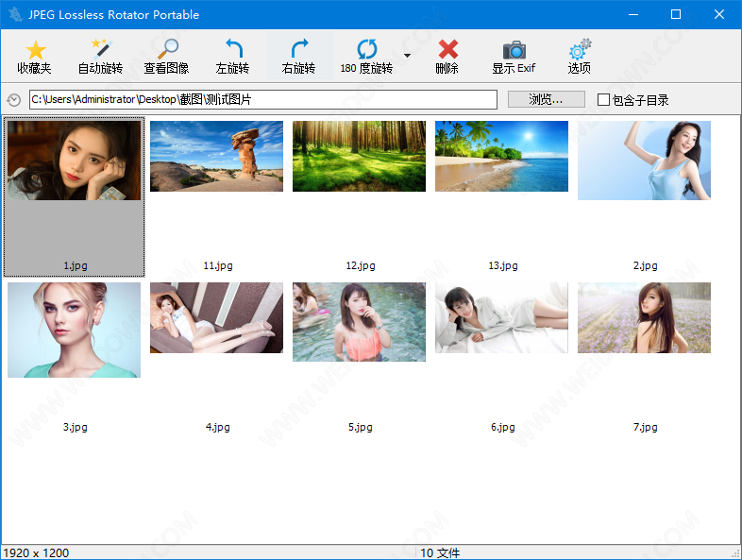
Task: Pick the 7.jpg flower field thumbnail
Action: tap(644, 318)
